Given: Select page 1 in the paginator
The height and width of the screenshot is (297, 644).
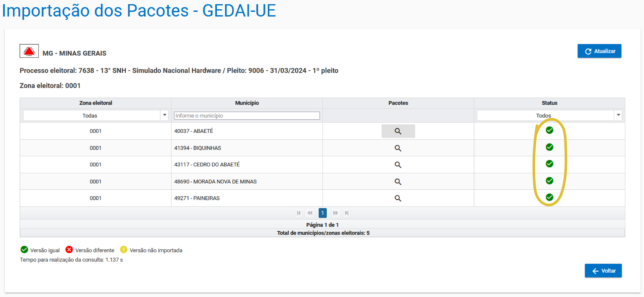Looking at the screenshot, I should (322, 213).
